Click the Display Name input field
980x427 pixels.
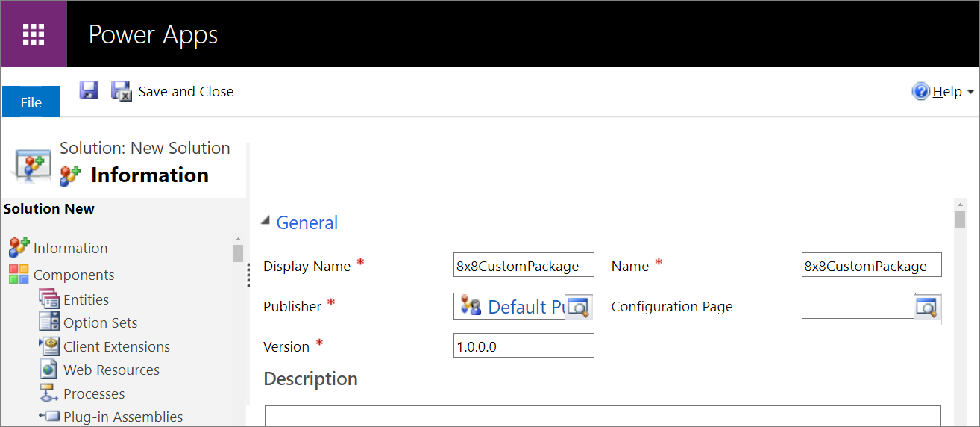coord(524,265)
